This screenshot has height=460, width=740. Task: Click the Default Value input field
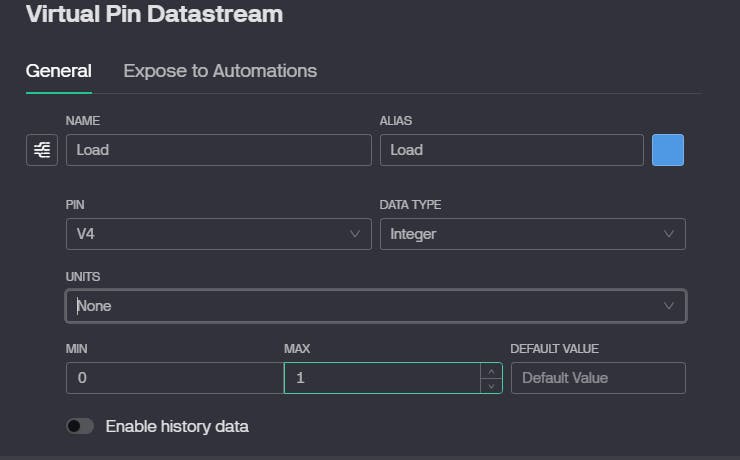597,378
